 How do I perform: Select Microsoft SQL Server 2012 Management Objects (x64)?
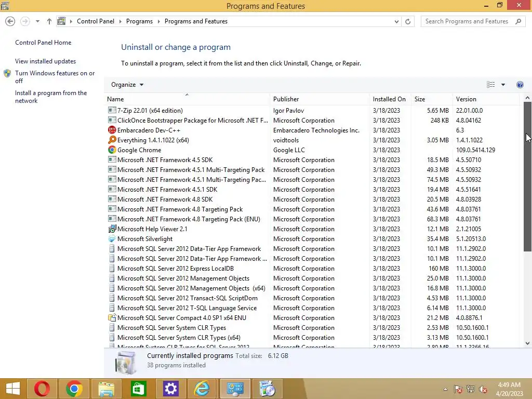(x=312, y=288)
